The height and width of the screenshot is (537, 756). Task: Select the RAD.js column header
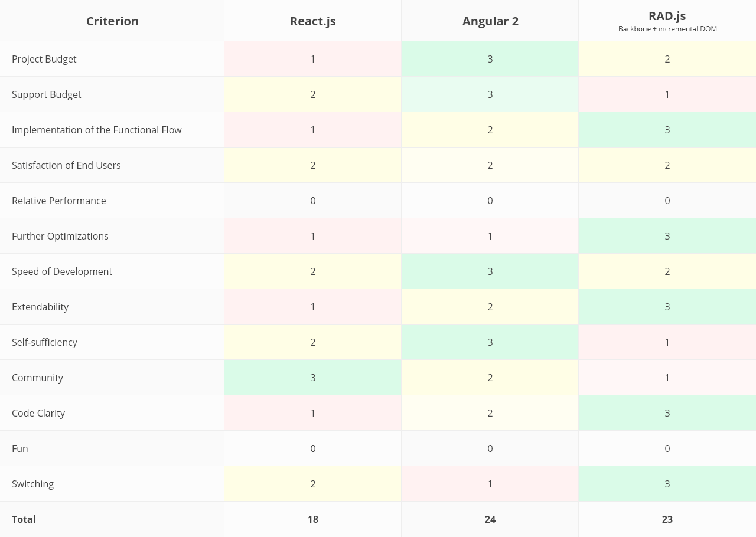tap(667, 17)
